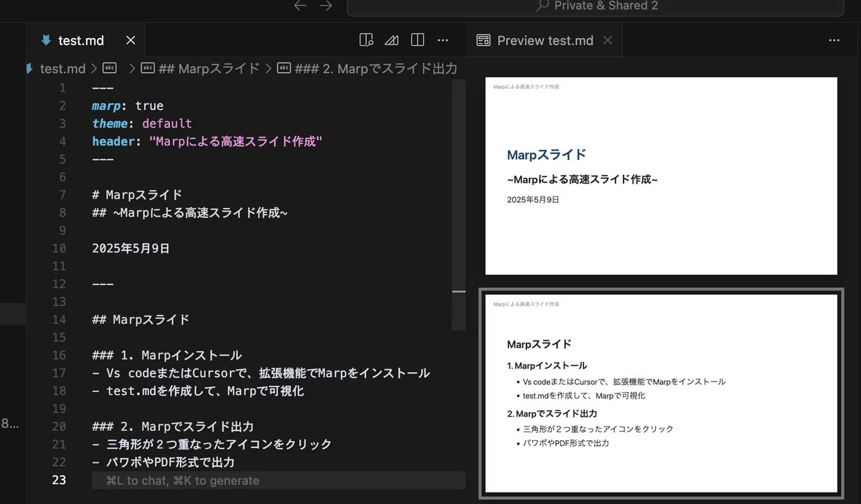This screenshot has width=861, height=504.
Task: Go back with the left arrow
Action: (x=300, y=6)
